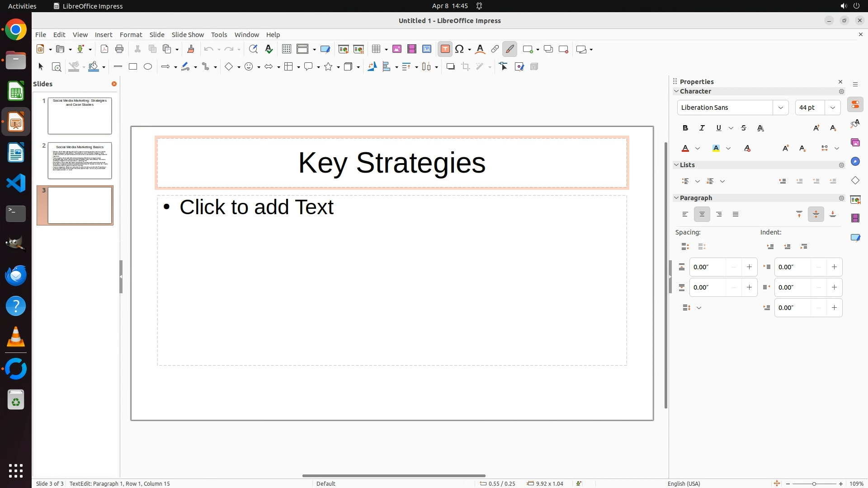Click the Export as PDF icon
868x488 pixels.
pos(104,49)
